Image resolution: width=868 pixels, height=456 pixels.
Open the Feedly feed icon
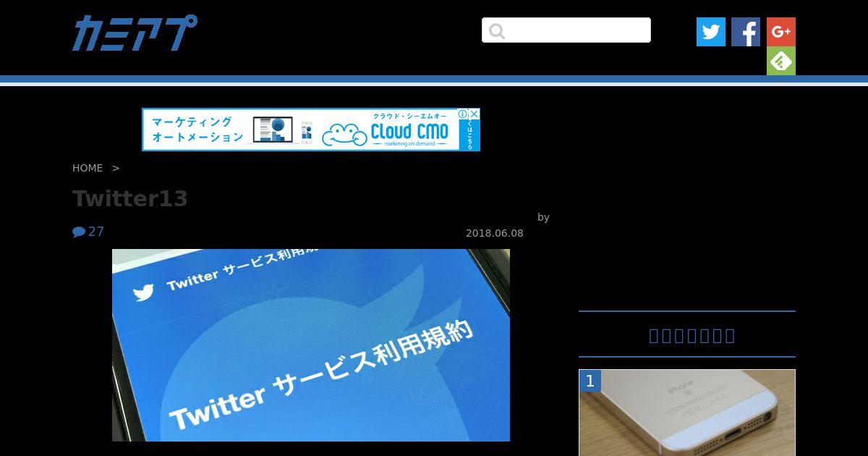(781, 61)
